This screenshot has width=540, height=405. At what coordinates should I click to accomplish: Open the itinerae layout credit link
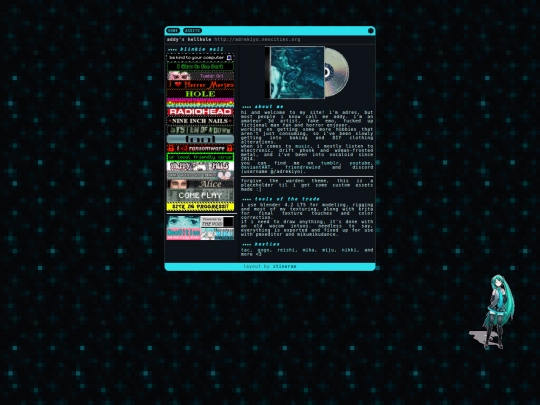(x=284, y=267)
